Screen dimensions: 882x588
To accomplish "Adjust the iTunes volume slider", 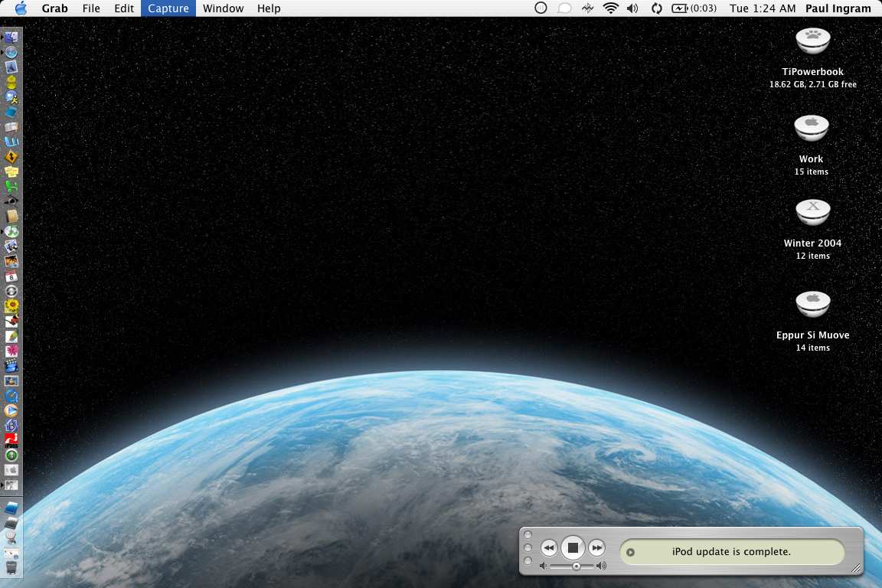I will 576,567.
